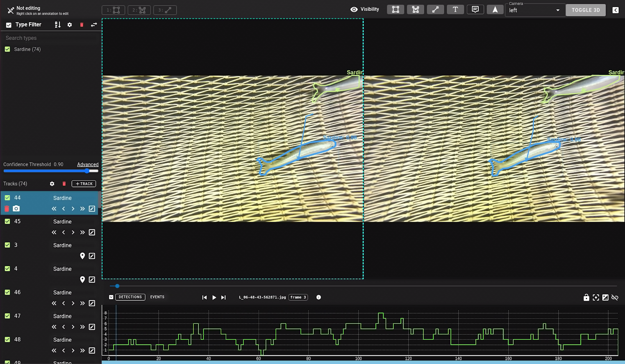Viewport: 625px width, 364px height.
Task: Click the Confidence Threshold slider handle
Action: [87, 171]
